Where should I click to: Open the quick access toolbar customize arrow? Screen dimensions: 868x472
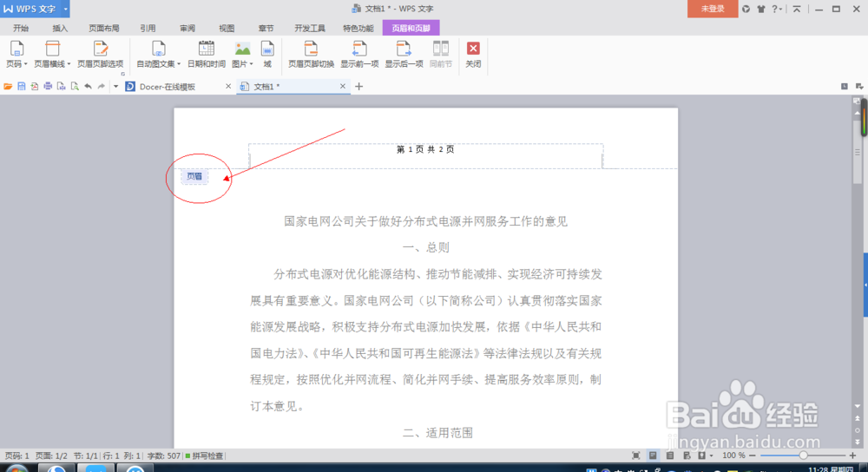click(115, 86)
